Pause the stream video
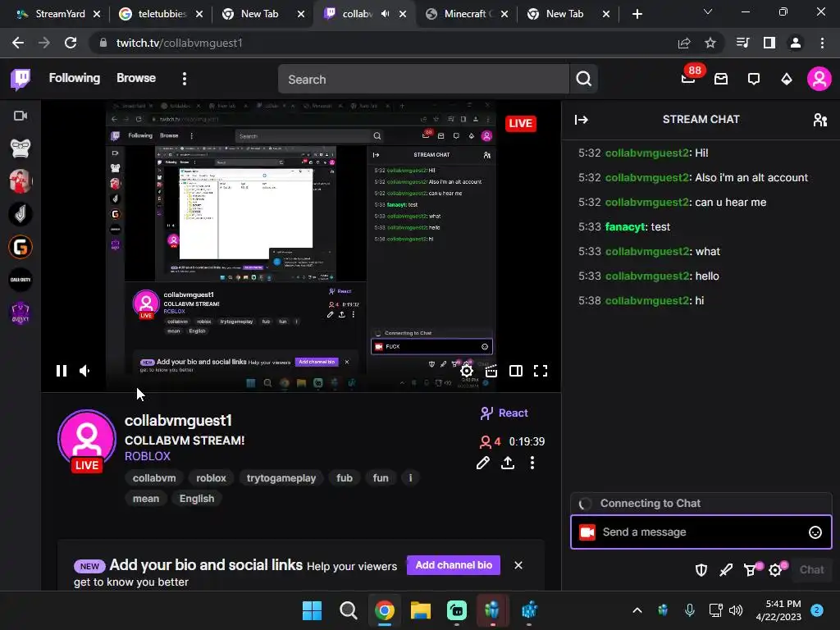This screenshot has height=630, width=840. click(x=61, y=371)
